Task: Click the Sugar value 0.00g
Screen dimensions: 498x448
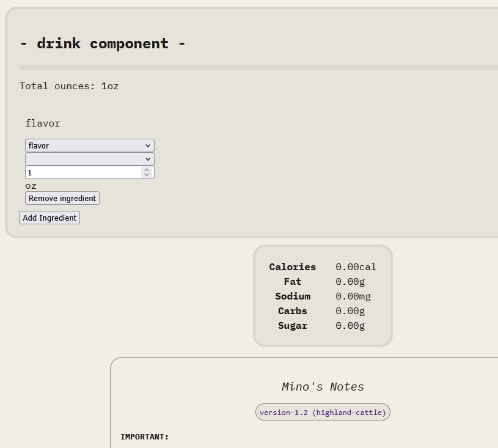Action: (x=350, y=326)
